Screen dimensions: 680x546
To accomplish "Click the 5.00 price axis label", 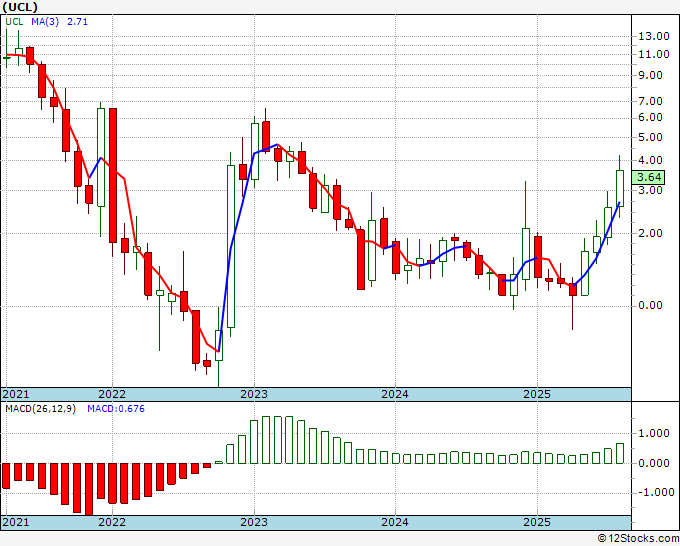I will pos(651,137).
